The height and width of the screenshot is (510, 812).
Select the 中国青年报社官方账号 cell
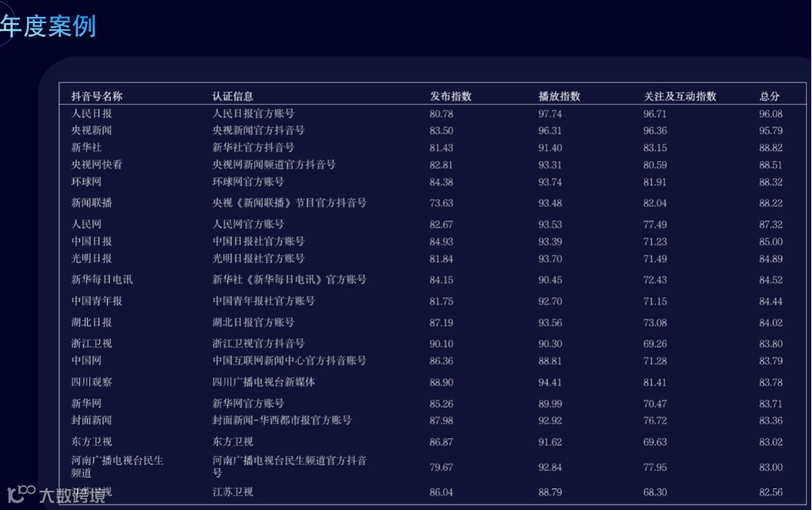tap(263, 301)
